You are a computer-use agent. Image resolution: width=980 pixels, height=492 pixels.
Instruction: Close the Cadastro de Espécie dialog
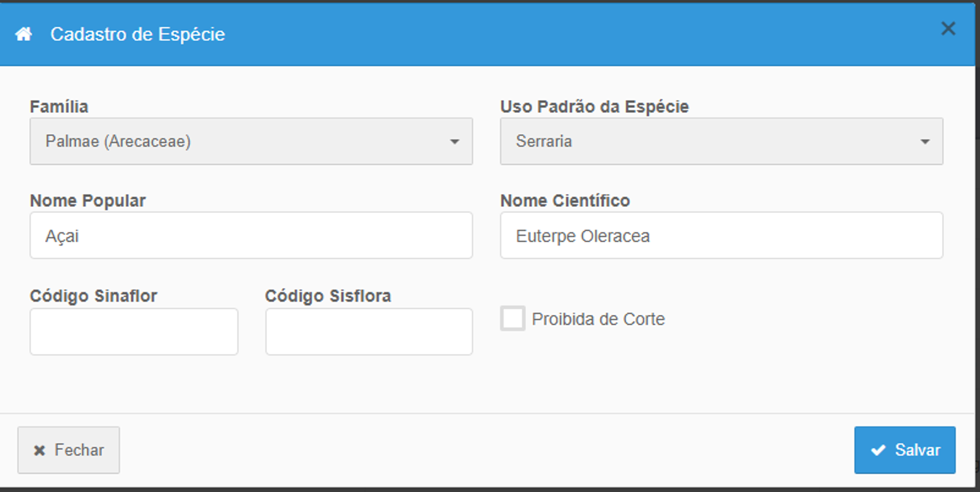click(948, 29)
